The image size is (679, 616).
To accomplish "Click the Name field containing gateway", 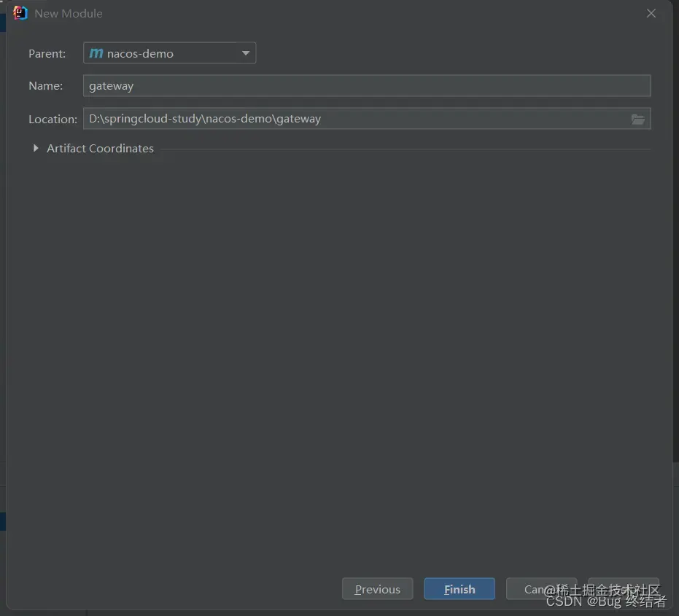I will (x=367, y=86).
